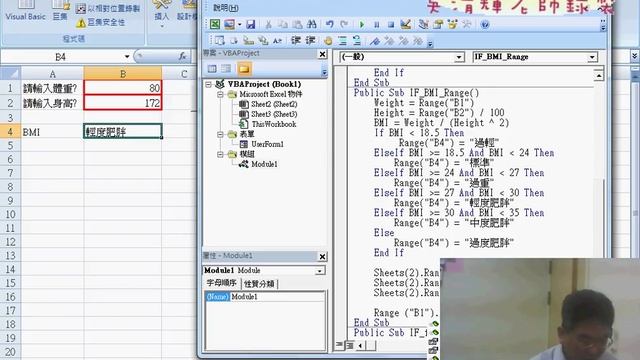
Task: Edit the (Name) Module1 property field
Action: point(278,297)
